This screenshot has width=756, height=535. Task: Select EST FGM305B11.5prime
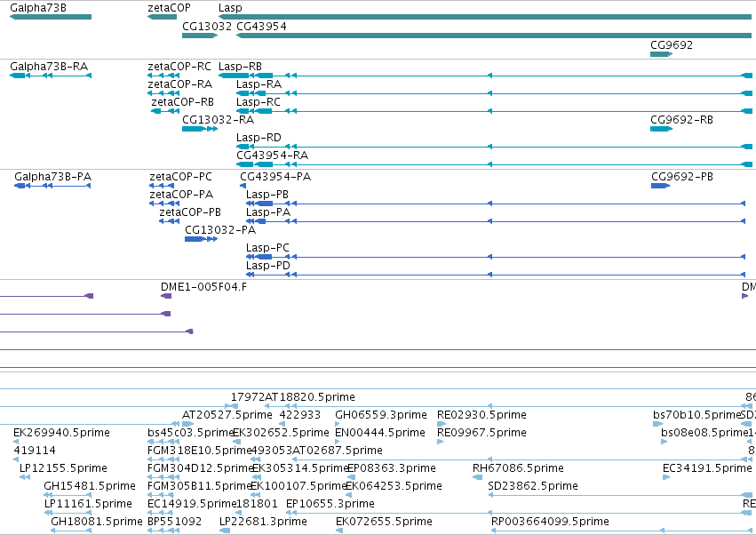click(163, 495)
